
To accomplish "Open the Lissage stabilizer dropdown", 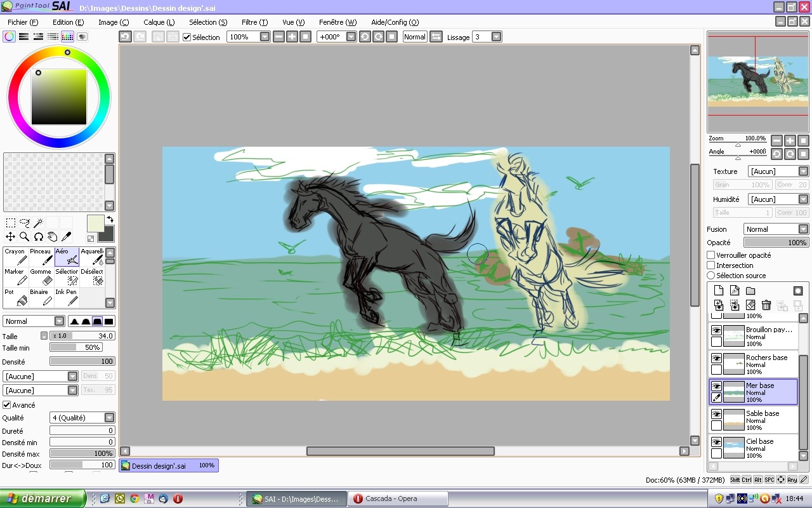I will 496,37.
